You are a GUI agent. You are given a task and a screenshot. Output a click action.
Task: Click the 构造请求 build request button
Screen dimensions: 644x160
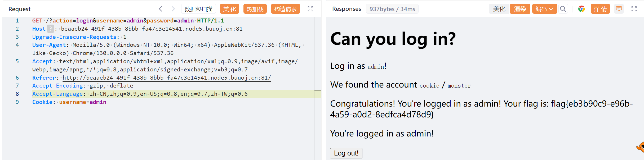[x=285, y=9]
